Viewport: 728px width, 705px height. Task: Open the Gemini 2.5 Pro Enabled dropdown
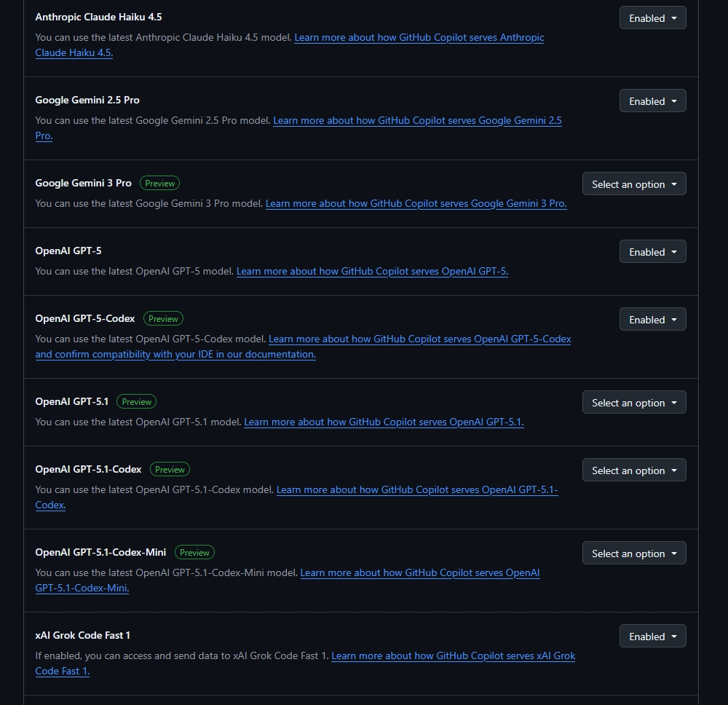pos(652,101)
